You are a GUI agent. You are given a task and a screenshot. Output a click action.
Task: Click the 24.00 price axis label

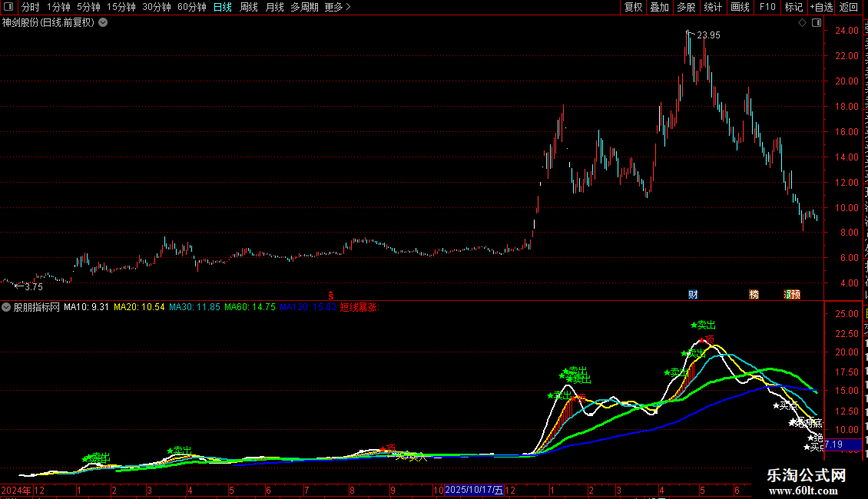click(847, 31)
